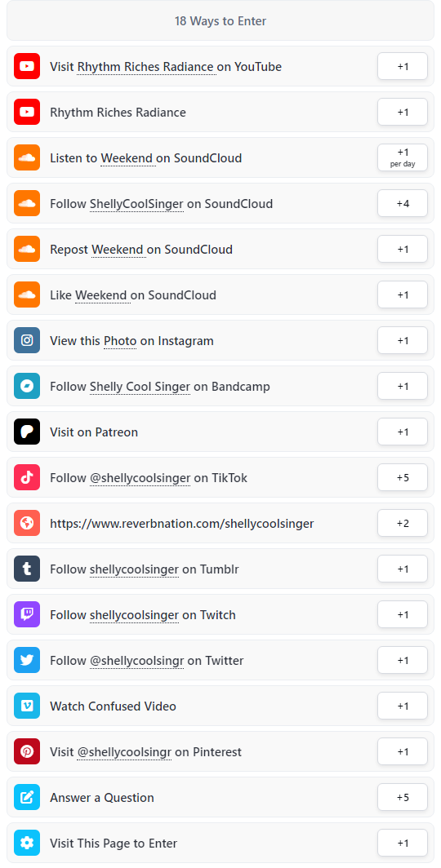Click the Vimeo icon for Watch Confused Video

tap(27, 706)
